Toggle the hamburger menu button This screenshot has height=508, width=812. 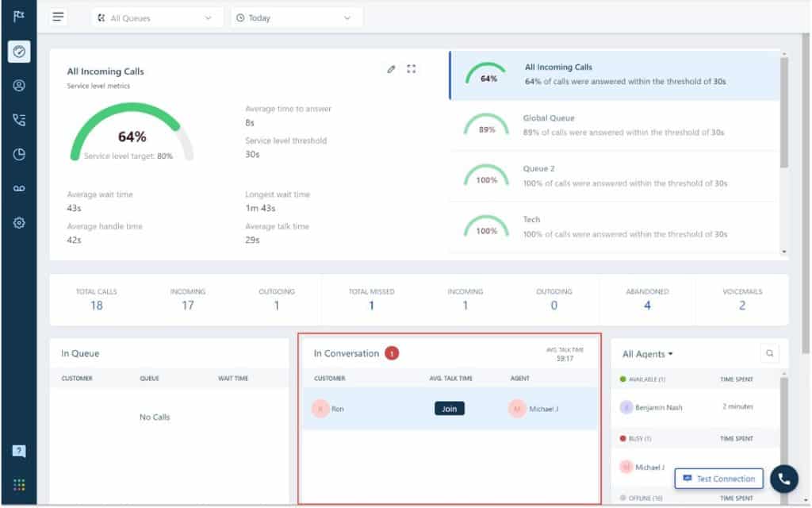click(58, 17)
